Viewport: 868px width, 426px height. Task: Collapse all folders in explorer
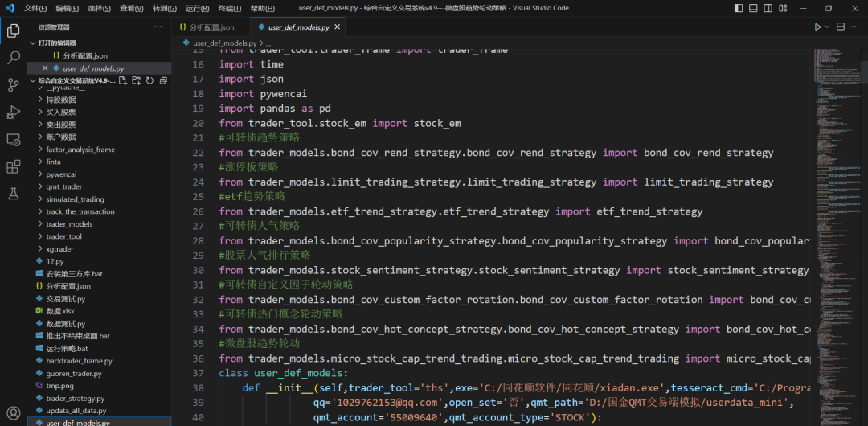pos(162,81)
